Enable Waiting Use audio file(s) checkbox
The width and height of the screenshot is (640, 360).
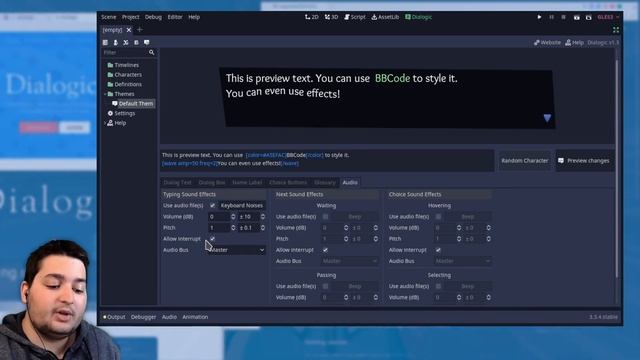pyautogui.click(x=325, y=216)
